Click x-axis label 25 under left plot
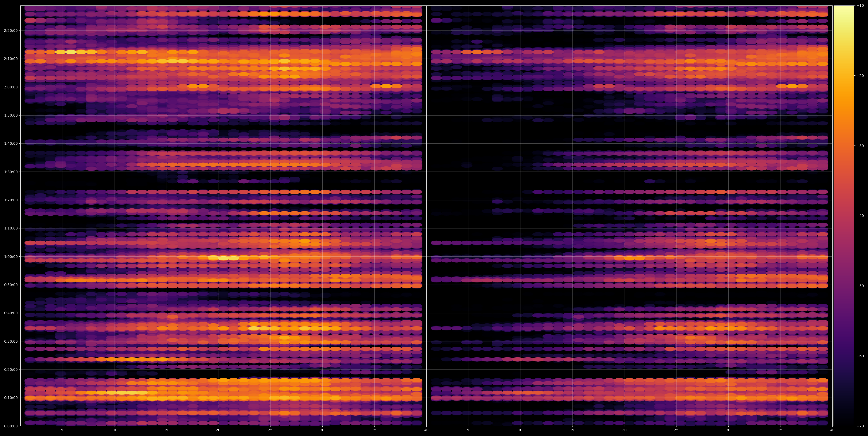The image size is (868, 436). click(270, 430)
